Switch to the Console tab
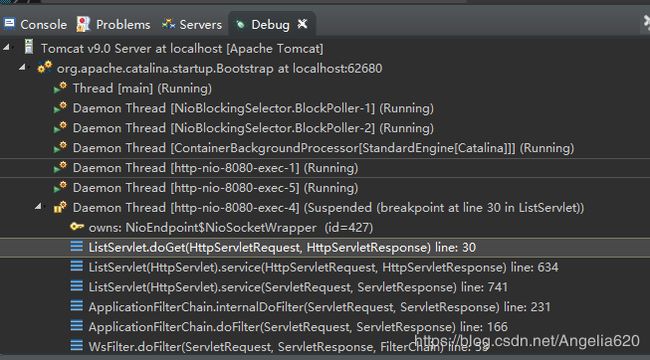 35,25
